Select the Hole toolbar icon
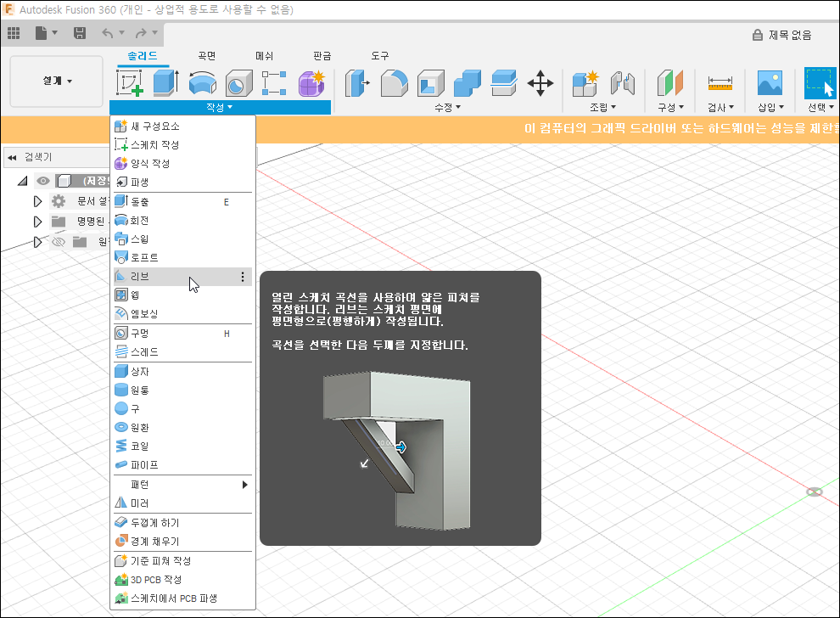Image resolution: width=840 pixels, height=618 pixels. coord(238,83)
